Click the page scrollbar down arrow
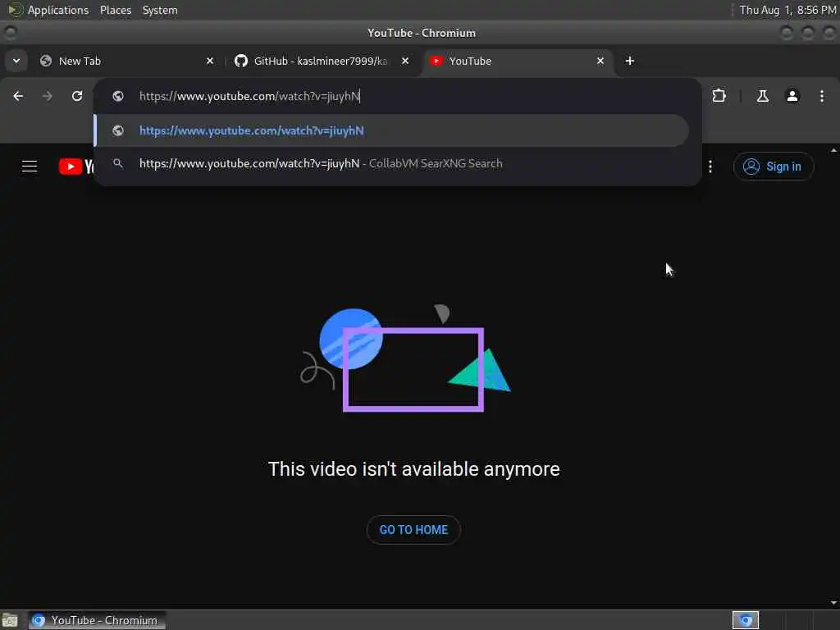840x630 pixels. click(x=833, y=603)
